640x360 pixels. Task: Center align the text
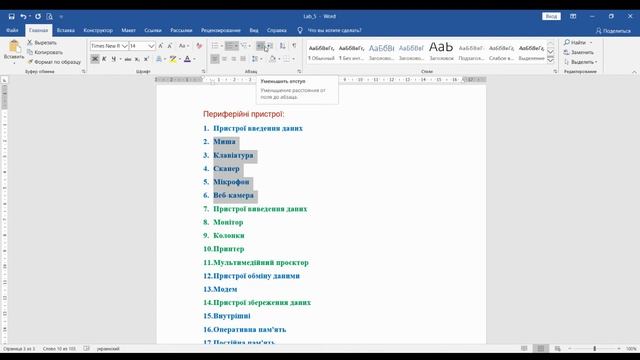coord(224,59)
